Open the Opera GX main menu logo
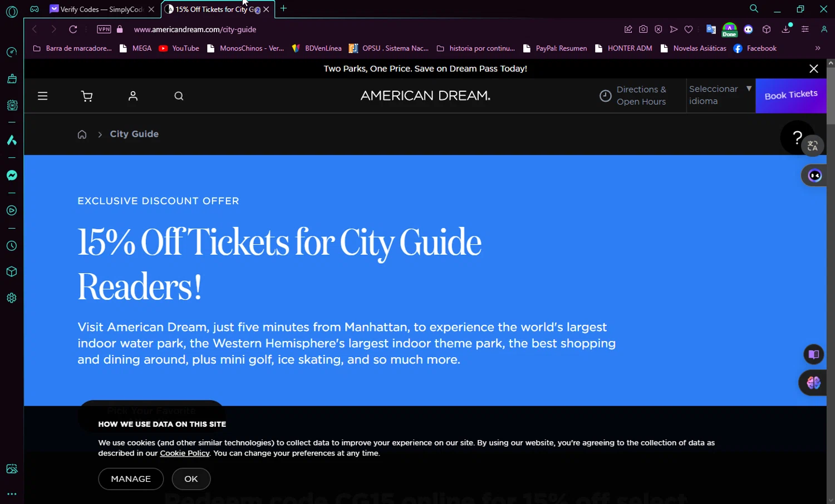Image resolution: width=835 pixels, height=504 pixels. pos(12,11)
